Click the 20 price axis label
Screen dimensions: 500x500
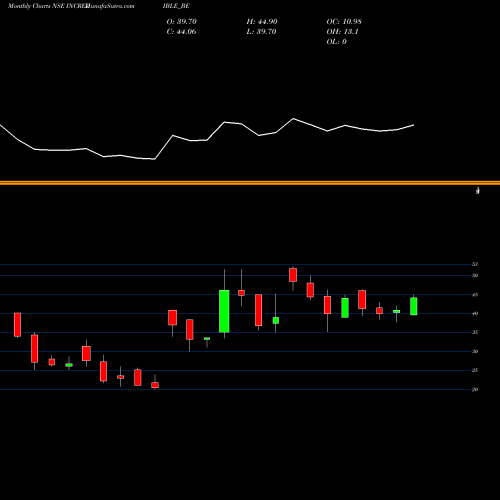click(475, 389)
